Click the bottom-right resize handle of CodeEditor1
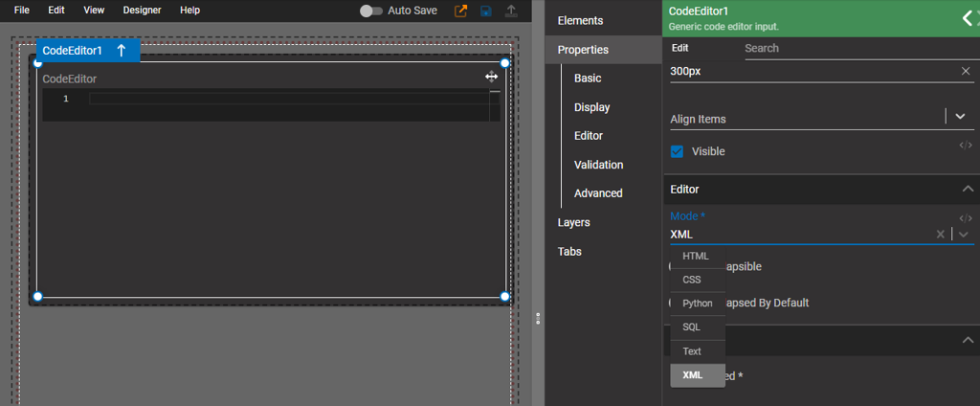The height and width of the screenshot is (406, 980). [505, 297]
